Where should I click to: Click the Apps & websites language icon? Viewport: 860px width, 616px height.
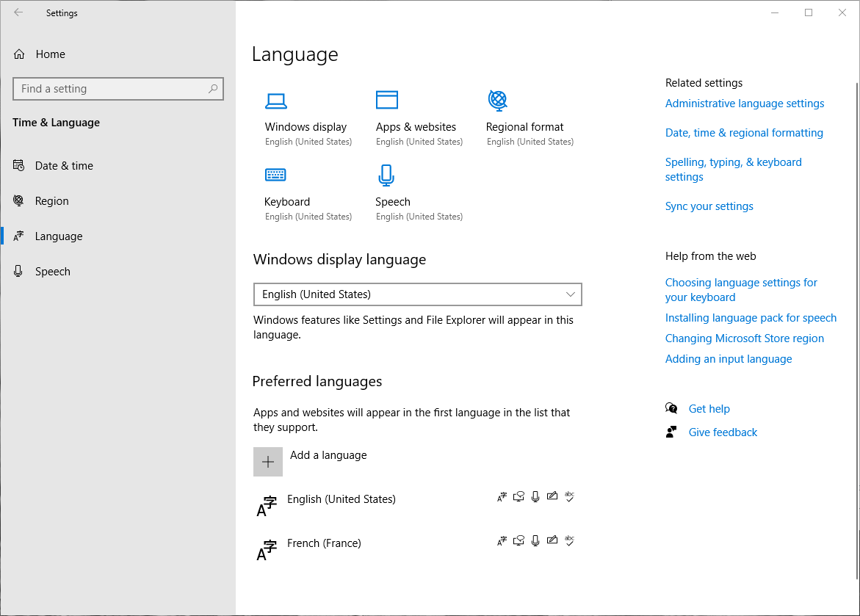point(387,101)
